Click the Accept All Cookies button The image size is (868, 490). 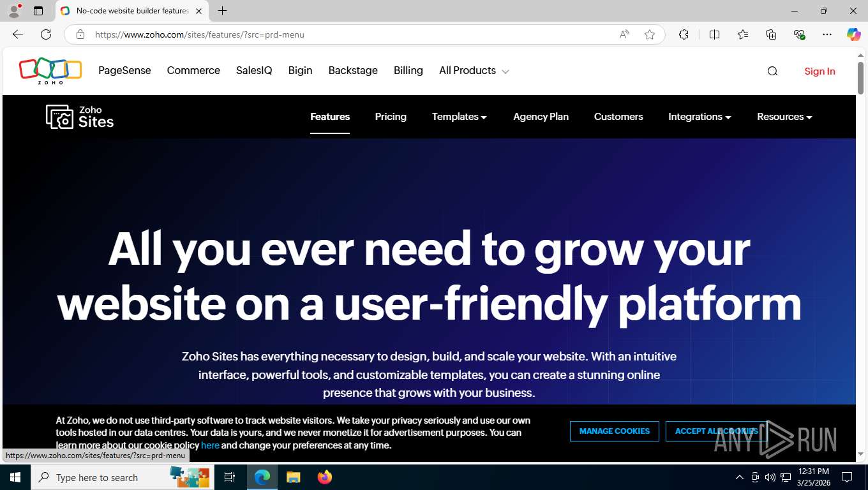pos(716,431)
